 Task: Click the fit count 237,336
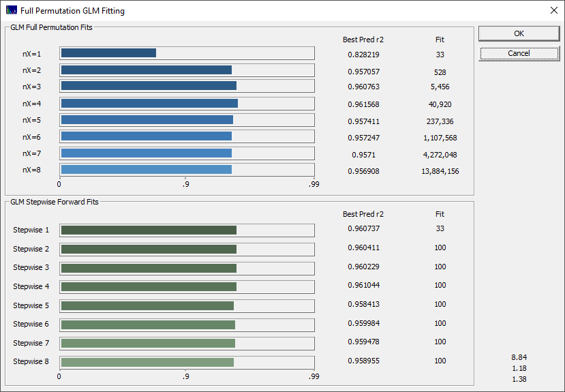[x=440, y=121]
